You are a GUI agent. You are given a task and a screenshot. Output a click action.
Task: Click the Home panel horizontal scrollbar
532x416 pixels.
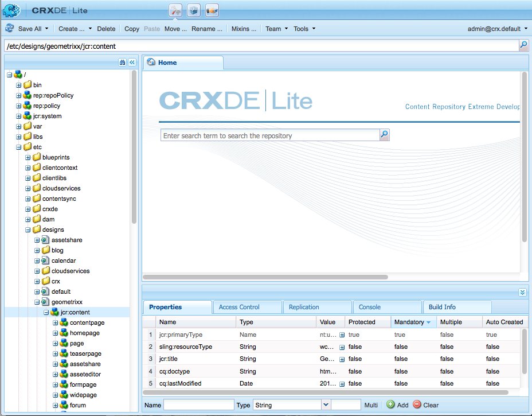coord(265,277)
